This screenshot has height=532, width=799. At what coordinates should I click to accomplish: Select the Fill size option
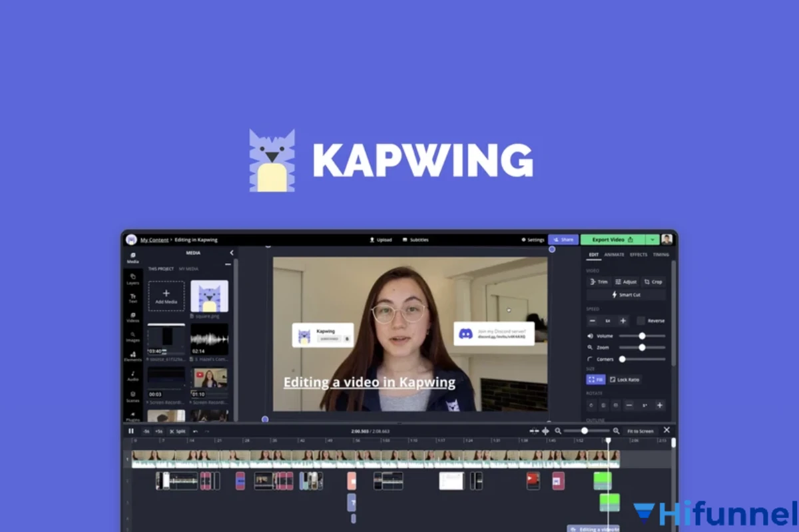point(595,380)
